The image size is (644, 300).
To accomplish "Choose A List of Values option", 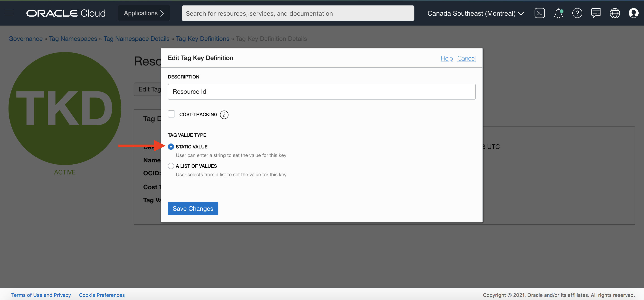I will [171, 166].
